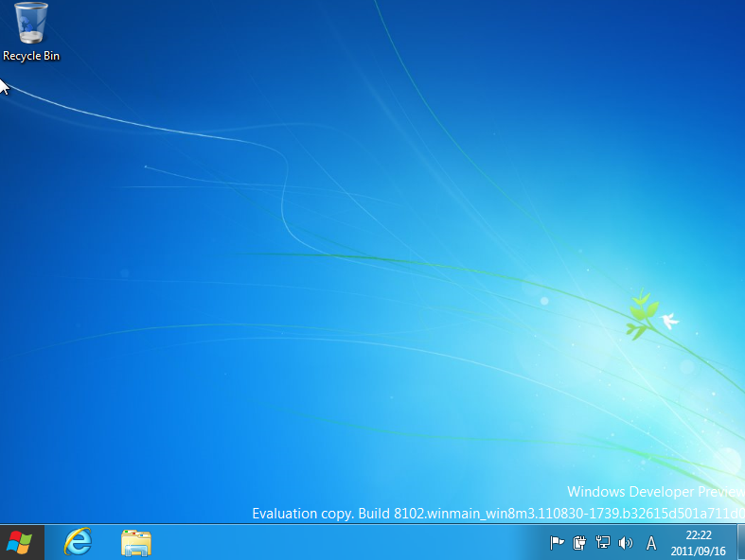Open the Windows Start button

pyautogui.click(x=19, y=542)
